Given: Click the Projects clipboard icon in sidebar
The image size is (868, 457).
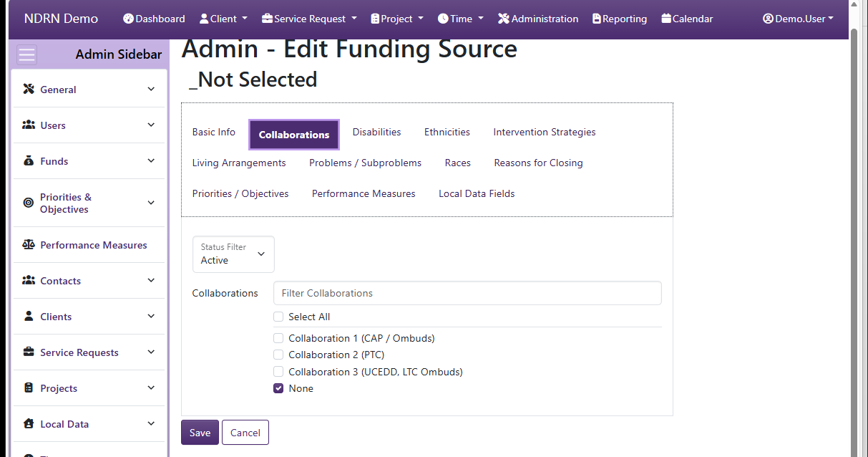Looking at the screenshot, I should click(x=29, y=388).
